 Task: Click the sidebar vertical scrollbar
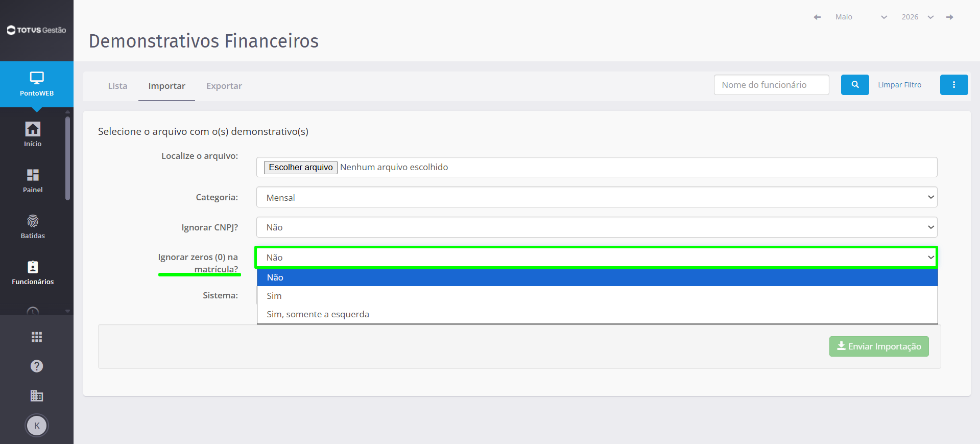pos(67,158)
